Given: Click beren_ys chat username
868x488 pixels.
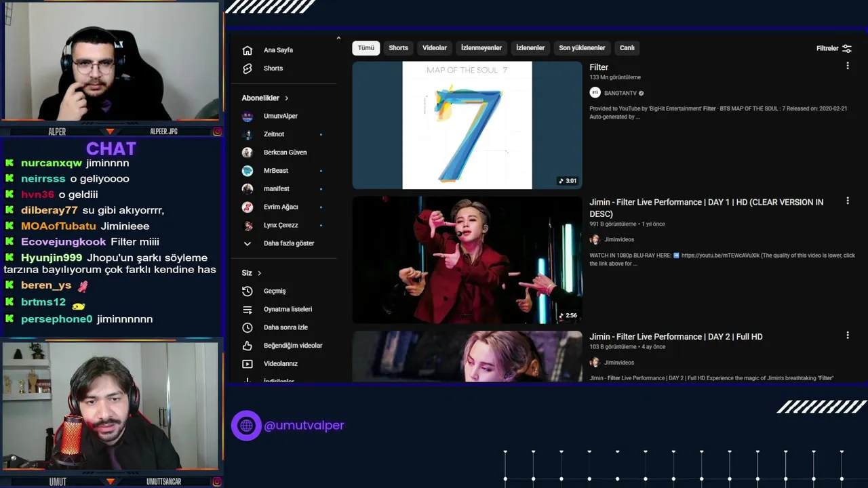Looking at the screenshot, I should pyautogui.click(x=46, y=285).
